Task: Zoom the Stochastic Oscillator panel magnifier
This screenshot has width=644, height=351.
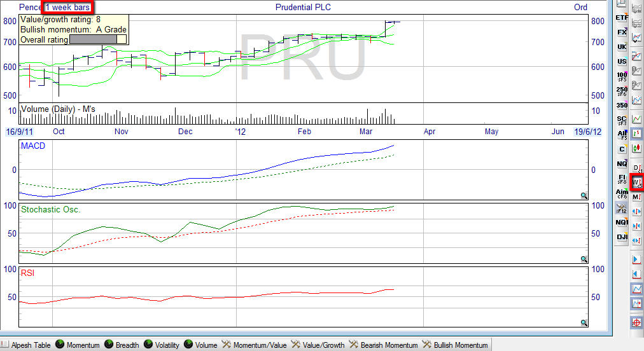Action: 584,259
